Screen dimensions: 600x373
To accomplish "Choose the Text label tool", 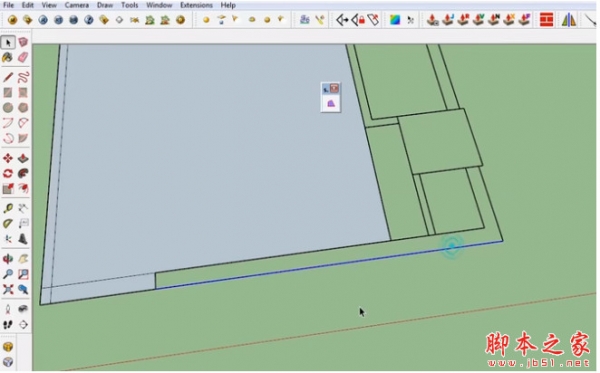I will pos(23,223).
